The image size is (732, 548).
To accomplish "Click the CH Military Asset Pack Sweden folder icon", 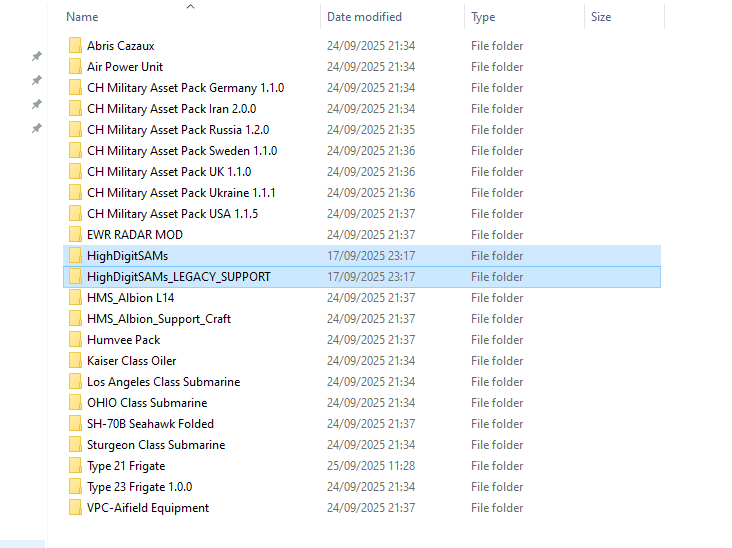I will pyautogui.click(x=75, y=151).
